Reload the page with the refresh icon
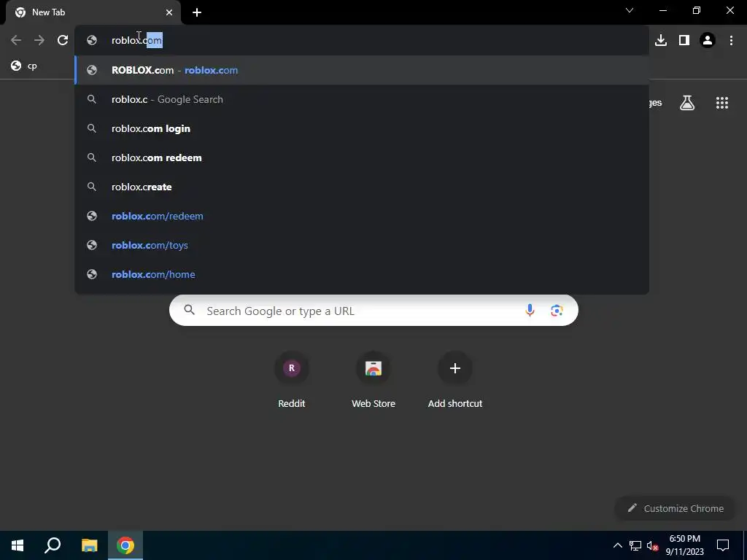747x560 pixels. [63, 41]
